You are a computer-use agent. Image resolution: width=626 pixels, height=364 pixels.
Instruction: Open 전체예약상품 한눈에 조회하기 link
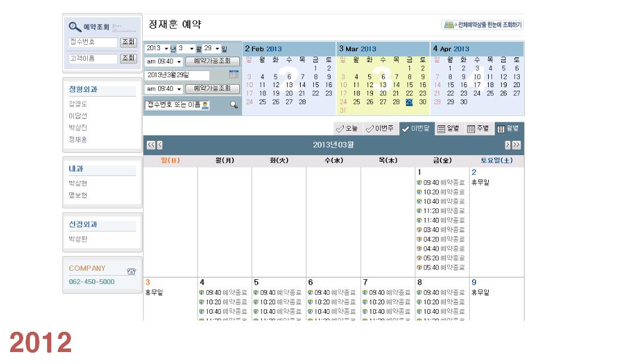pyautogui.click(x=482, y=25)
